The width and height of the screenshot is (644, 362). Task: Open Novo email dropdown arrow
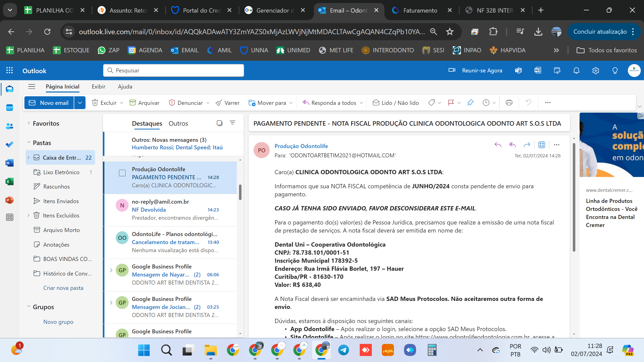point(80,103)
